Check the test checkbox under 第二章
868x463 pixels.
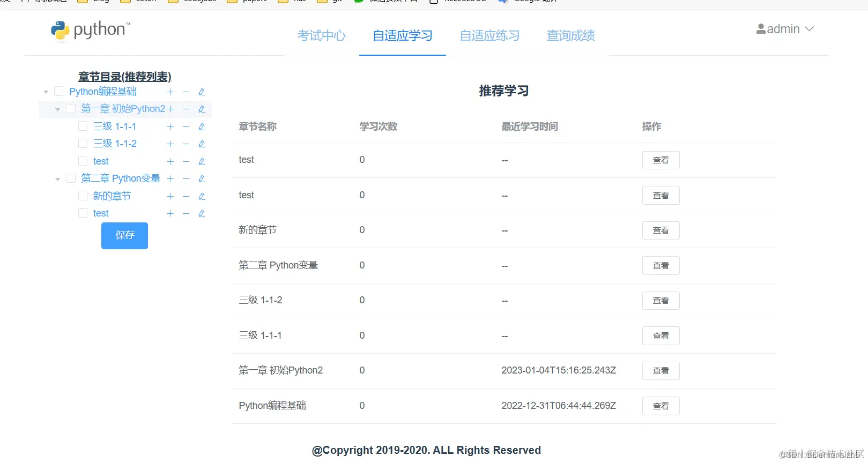(x=83, y=213)
